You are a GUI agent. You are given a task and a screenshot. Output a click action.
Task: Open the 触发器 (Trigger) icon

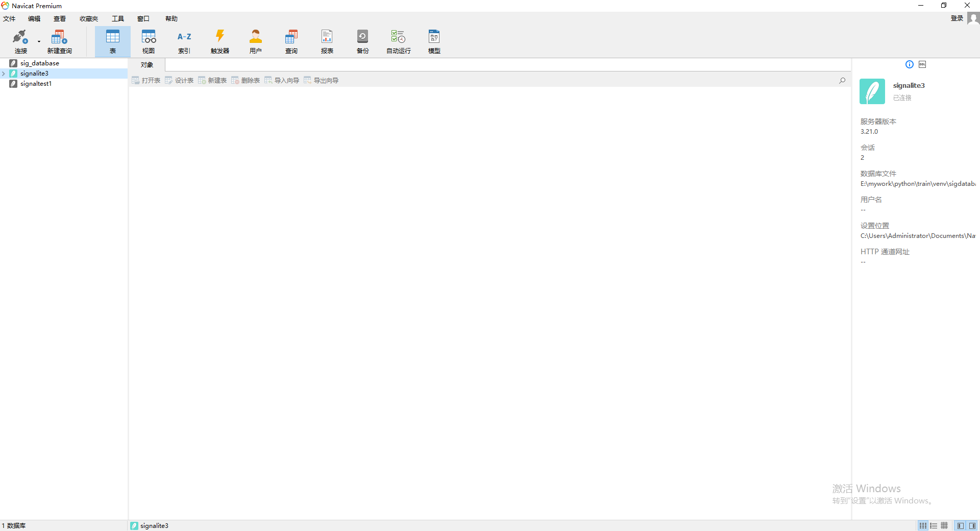point(220,41)
